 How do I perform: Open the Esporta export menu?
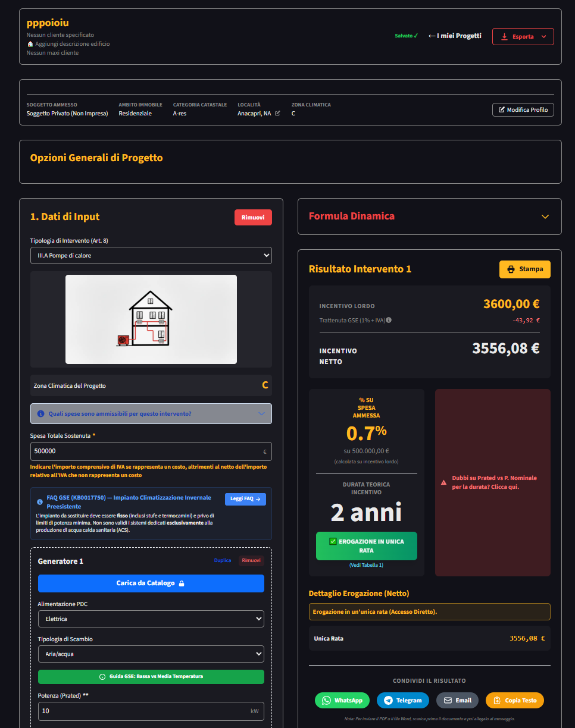coord(523,36)
